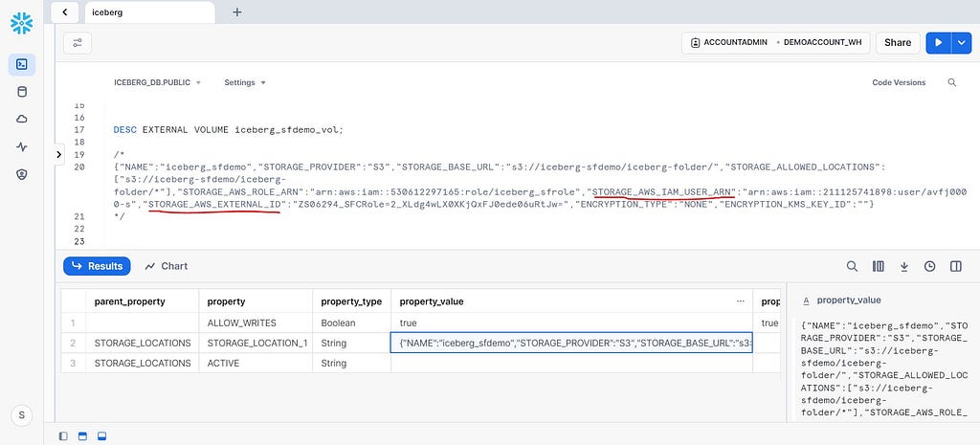Open the Monitoring activity sidebar icon
This screenshot has height=445, width=980.
[22, 146]
